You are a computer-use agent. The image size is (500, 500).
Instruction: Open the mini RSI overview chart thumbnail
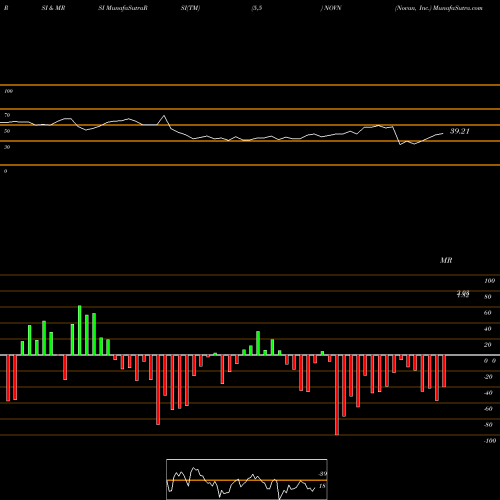tap(247, 479)
